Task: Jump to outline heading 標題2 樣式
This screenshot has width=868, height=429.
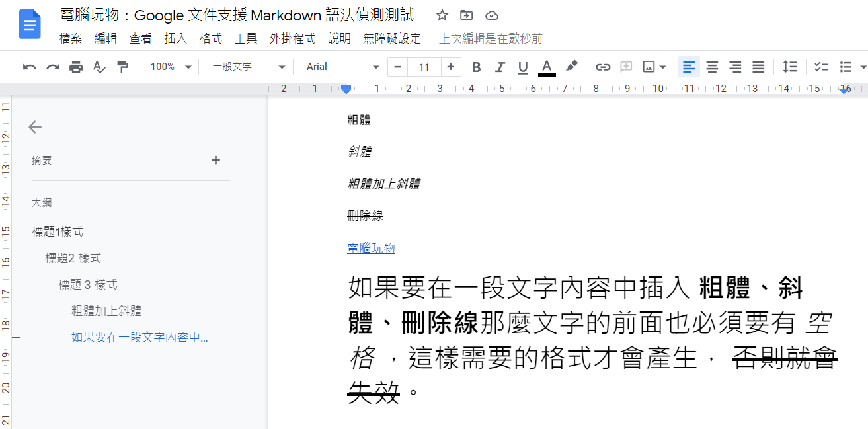Action: pos(73,258)
